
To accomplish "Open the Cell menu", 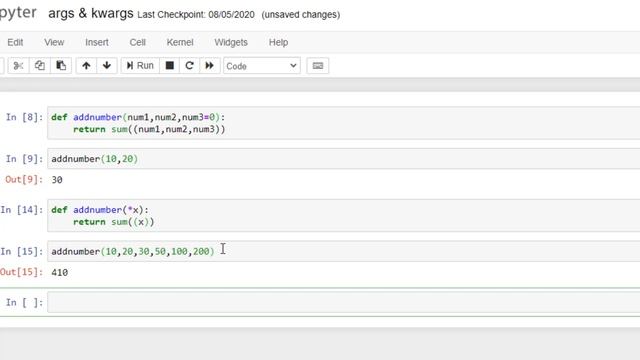I will pos(138,42).
